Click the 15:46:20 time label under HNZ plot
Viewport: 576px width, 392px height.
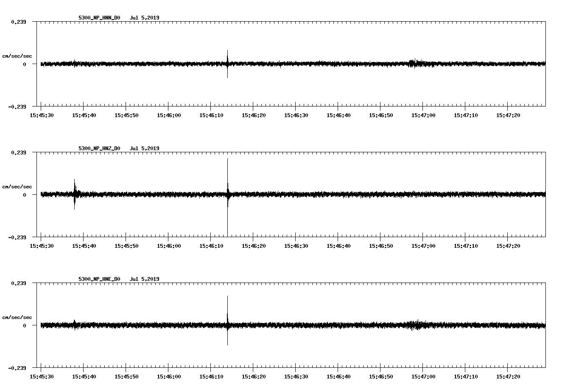[254, 246]
